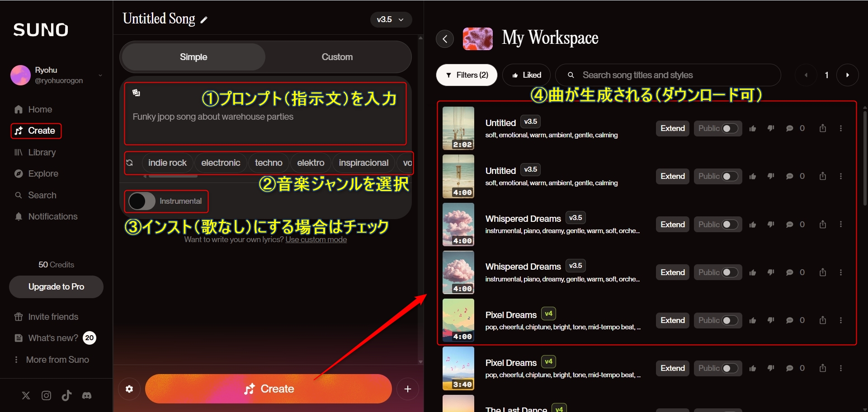Select the inspiracional genre chip

(x=363, y=163)
